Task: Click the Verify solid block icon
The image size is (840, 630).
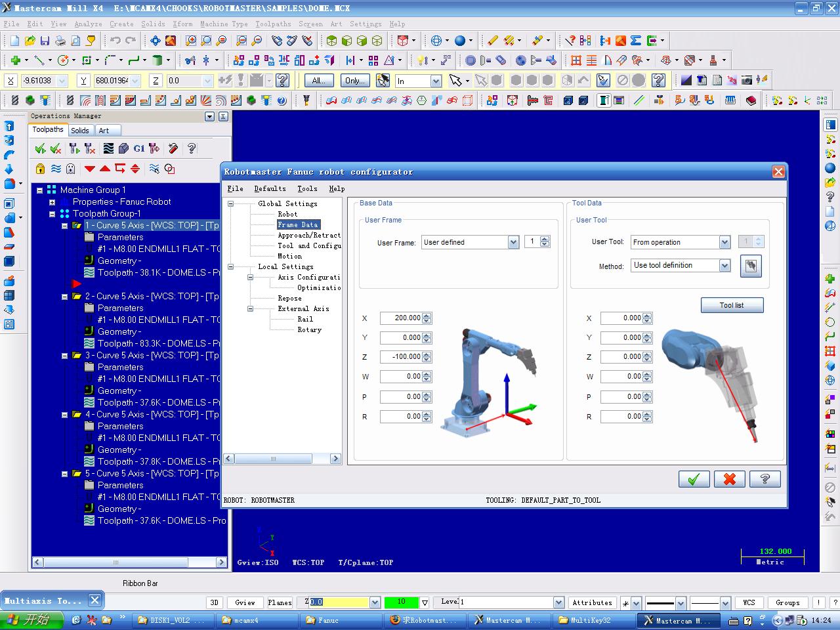Action: pyautogui.click(x=123, y=148)
